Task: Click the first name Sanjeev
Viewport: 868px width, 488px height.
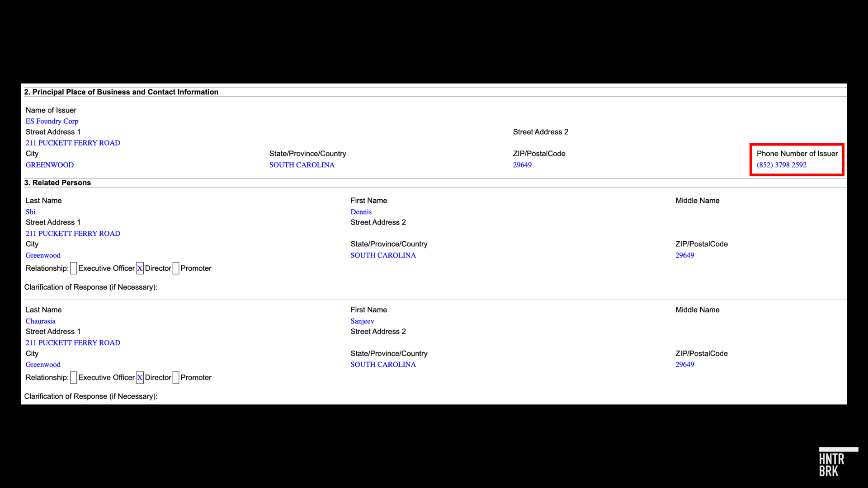Action: pyautogui.click(x=362, y=321)
